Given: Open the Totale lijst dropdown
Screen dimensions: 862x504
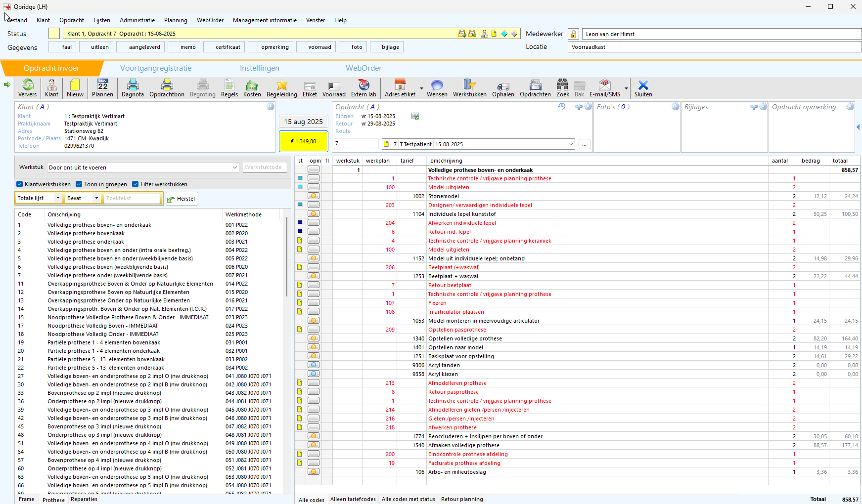Looking at the screenshot, I should click(x=58, y=198).
